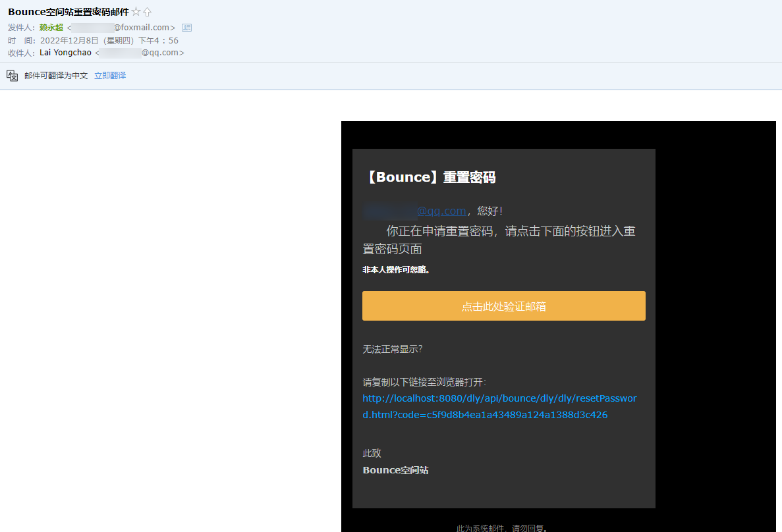Click 立即翻译 to translate the email
The width and height of the screenshot is (782, 532).
110,75
